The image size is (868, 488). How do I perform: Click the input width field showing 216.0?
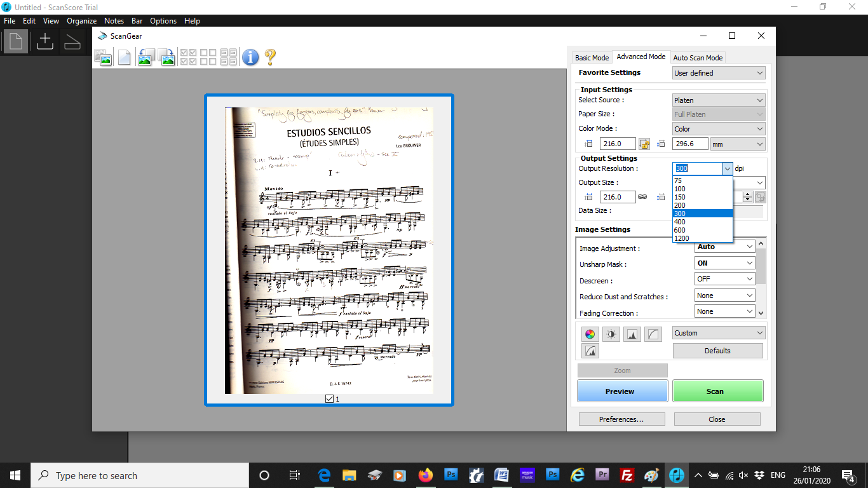coord(618,144)
